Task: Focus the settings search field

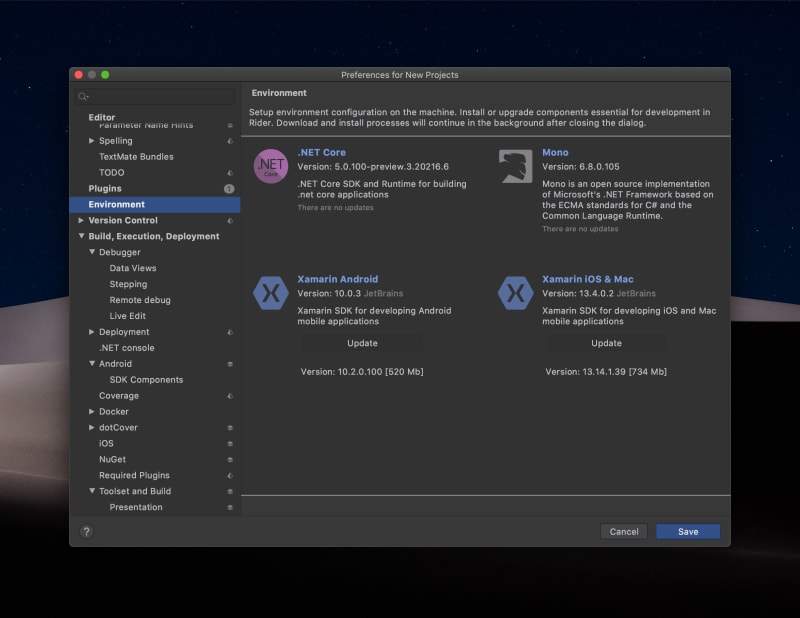Action: [155, 96]
